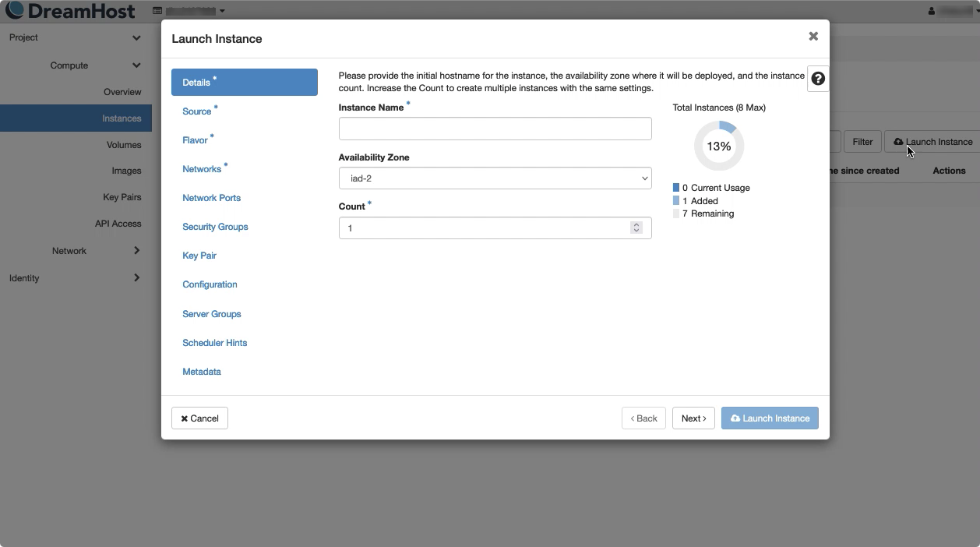This screenshot has height=547, width=980.
Task: Collapse the Compute sidebar section
Action: 136,65
